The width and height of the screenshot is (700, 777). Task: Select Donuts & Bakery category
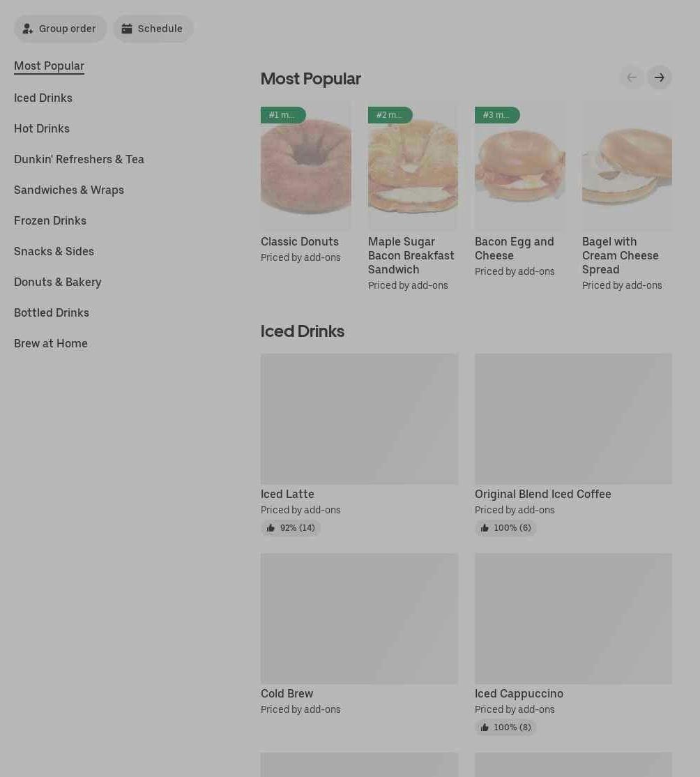point(57,282)
